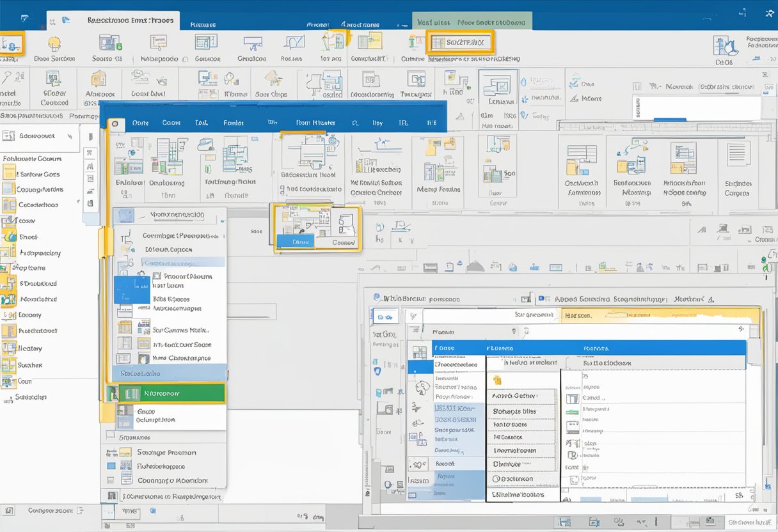Click the blue square thumbnail in the dropdown list
This screenshot has height=532, width=778.
pos(132,289)
